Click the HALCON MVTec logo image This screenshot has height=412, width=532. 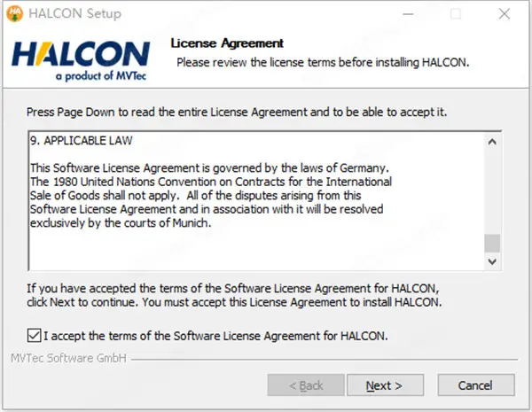(x=80, y=59)
